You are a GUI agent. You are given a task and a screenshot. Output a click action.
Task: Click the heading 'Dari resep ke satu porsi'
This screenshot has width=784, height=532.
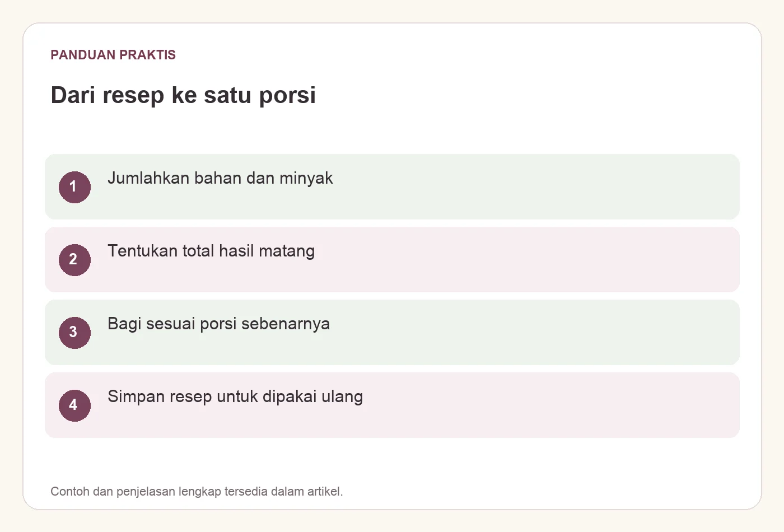[x=183, y=95]
